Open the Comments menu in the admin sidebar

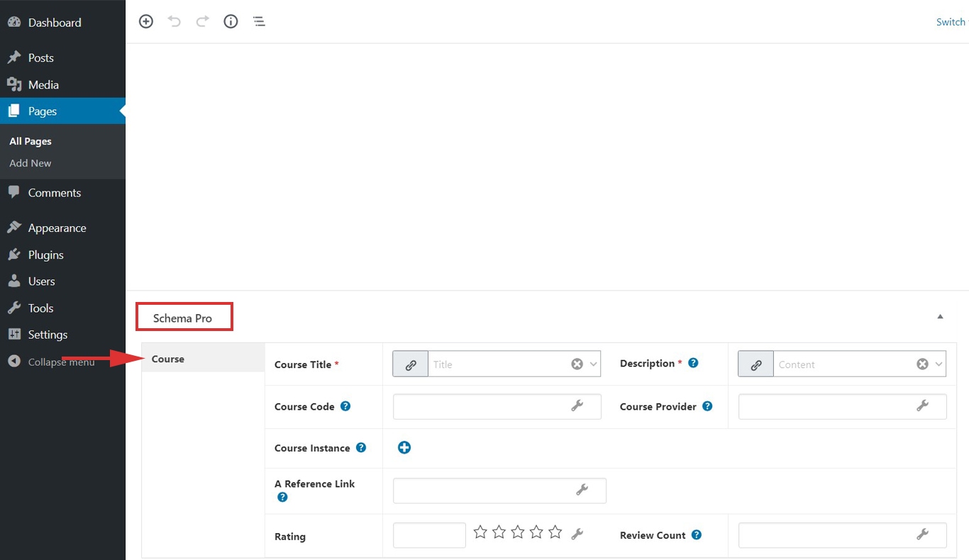point(53,192)
